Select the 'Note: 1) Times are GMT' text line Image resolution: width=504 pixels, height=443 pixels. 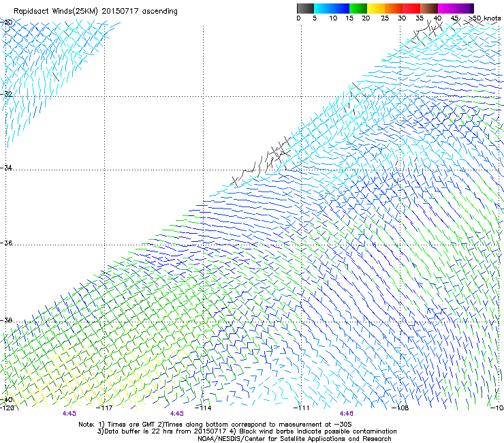tap(215, 425)
